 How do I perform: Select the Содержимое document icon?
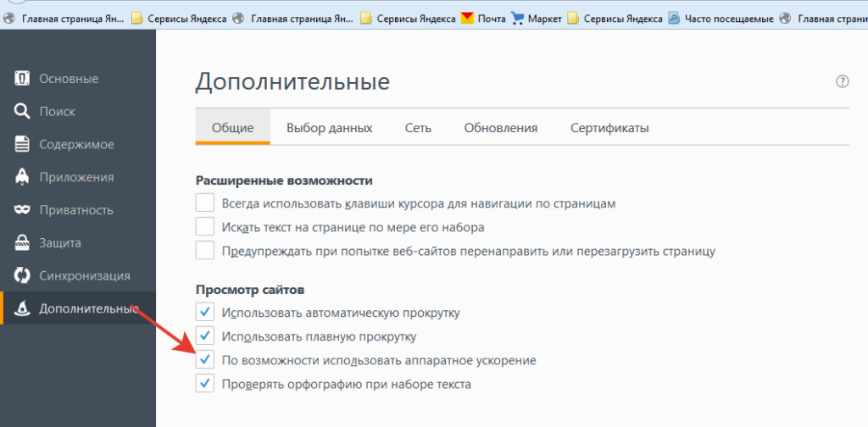click(x=23, y=145)
